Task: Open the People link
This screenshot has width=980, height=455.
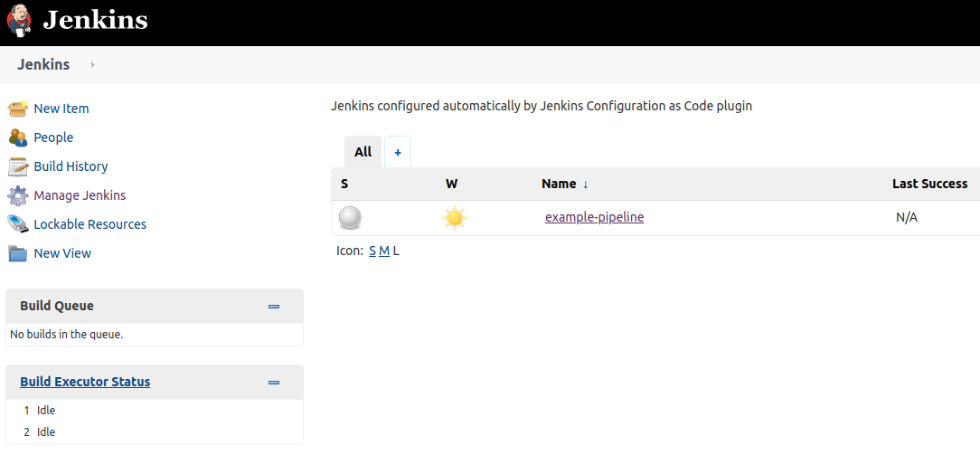Action: point(53,137)
